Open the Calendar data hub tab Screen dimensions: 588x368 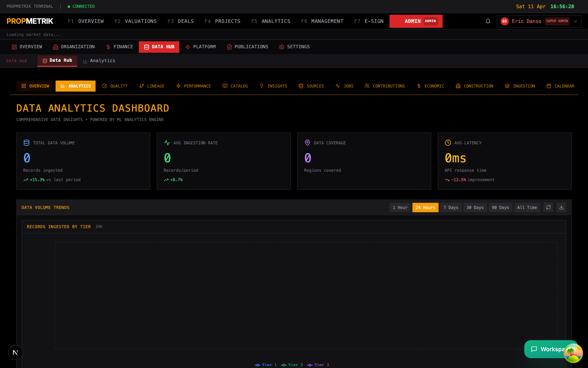coord(560,86)
